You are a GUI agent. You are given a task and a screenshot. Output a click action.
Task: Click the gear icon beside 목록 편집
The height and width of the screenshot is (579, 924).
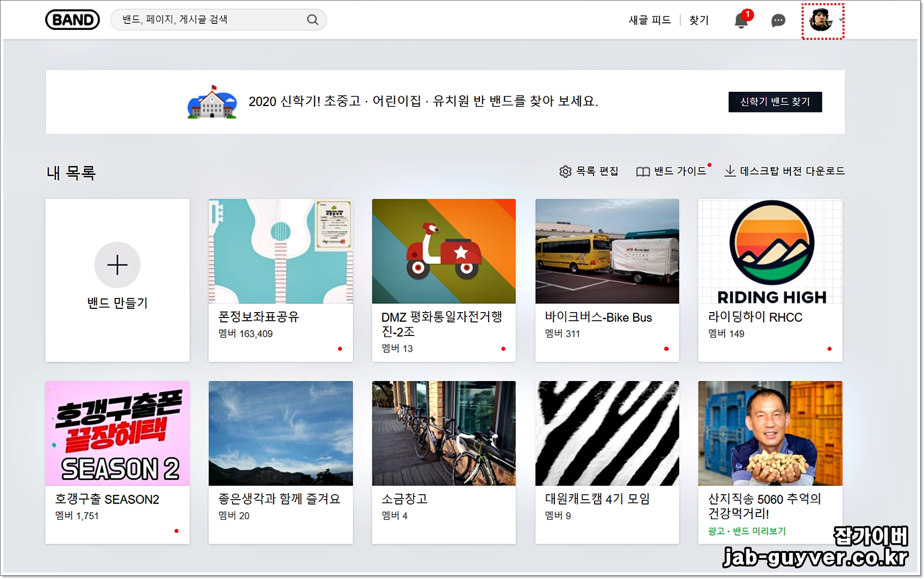tap(565, 171)
